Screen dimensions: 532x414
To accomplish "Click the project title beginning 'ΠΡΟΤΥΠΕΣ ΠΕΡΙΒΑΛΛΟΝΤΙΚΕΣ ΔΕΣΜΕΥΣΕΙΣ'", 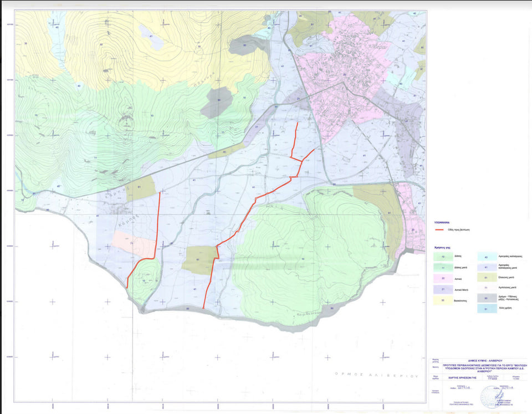I will coord(485,368).
